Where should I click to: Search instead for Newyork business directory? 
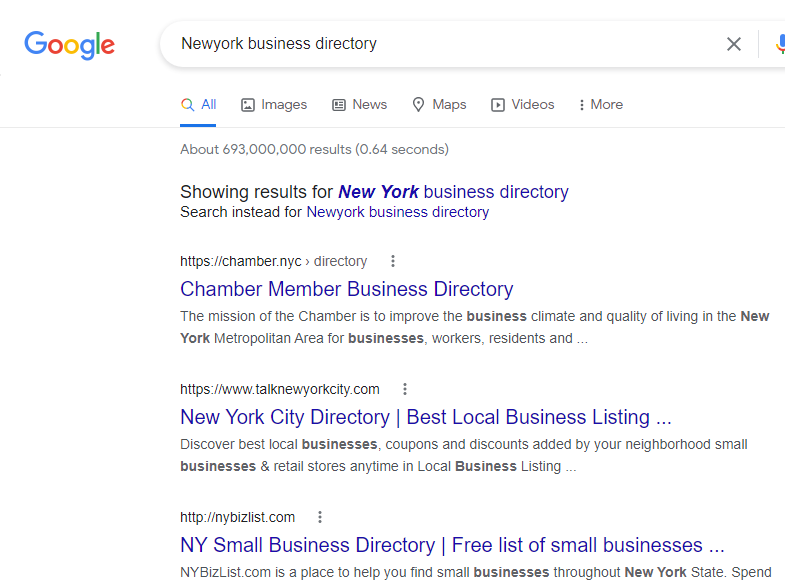pos(398,212)
